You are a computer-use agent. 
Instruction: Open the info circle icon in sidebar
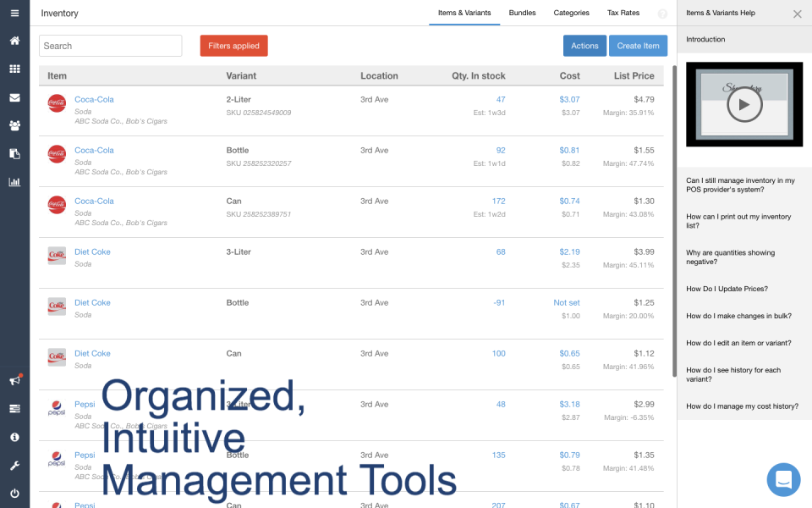click(14, 437)
